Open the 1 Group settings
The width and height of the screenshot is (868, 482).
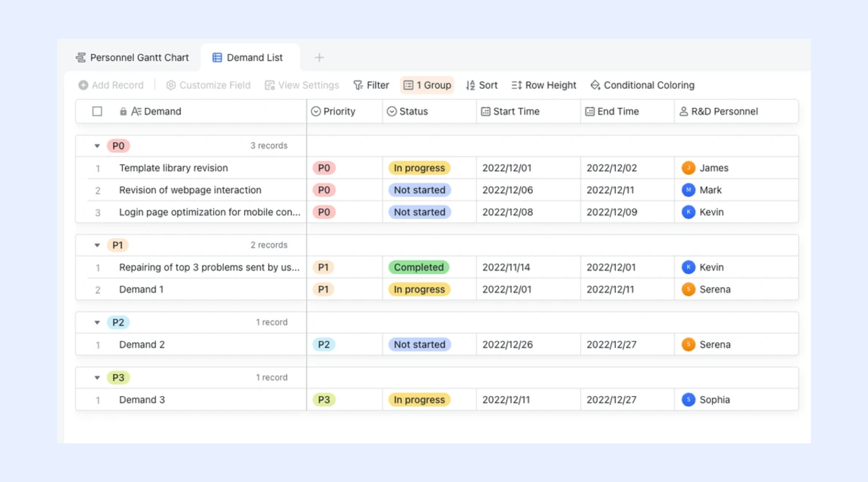pos(427,85)
